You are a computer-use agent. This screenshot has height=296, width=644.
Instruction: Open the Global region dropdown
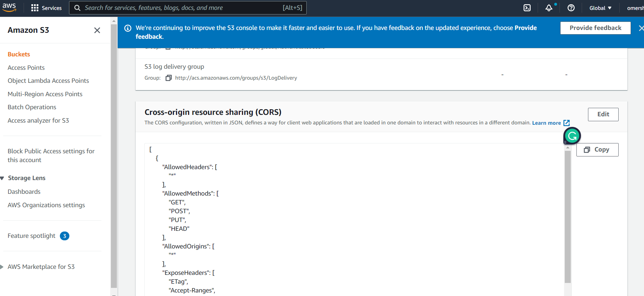click(x=600, y=8)
